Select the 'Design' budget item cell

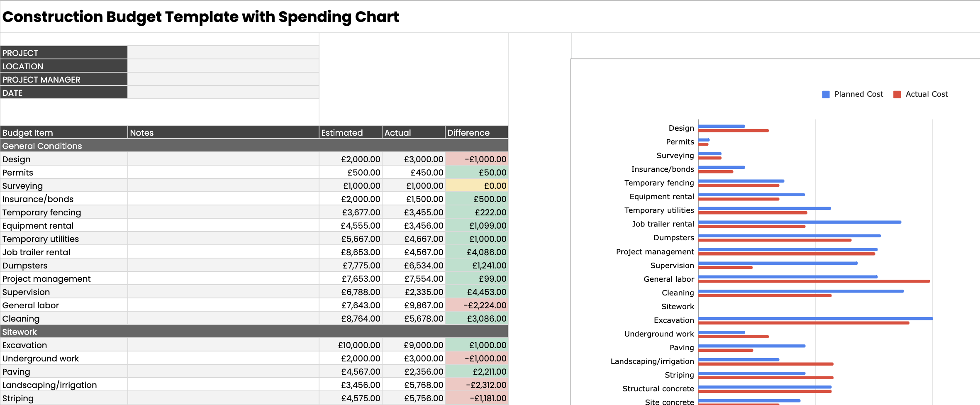click(x=64, y=159)
